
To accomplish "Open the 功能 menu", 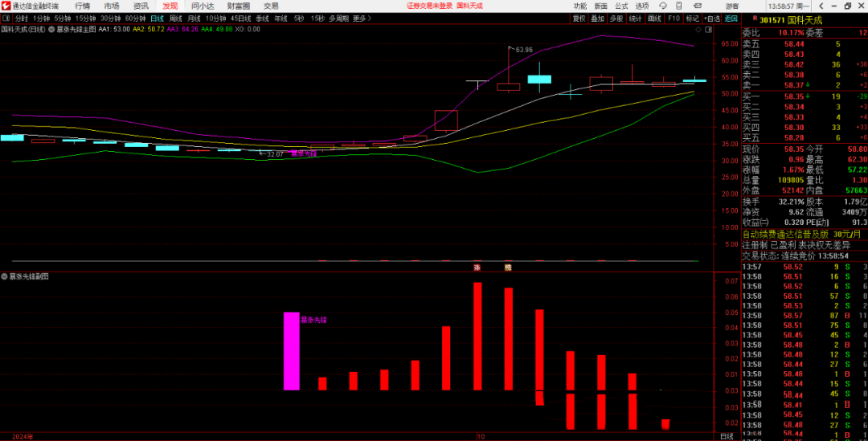I will (x=579, y=6).
